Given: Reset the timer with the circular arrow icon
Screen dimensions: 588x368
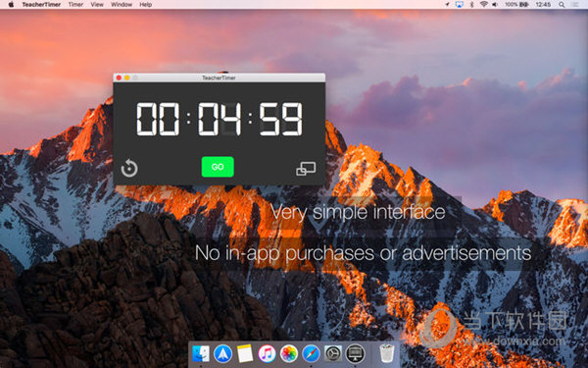Looking at the screenshot, I should 129,168.
